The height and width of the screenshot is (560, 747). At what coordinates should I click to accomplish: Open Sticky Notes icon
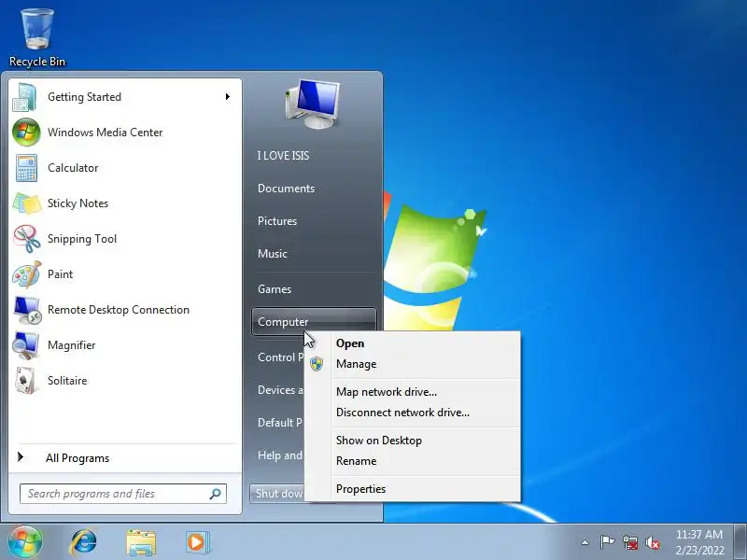coord(26,203)
